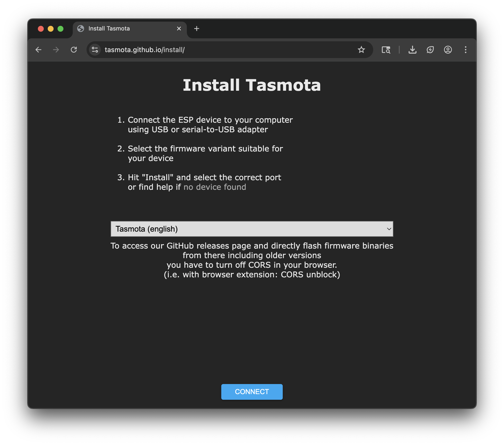Screen dimensions: 504x445
Task: Bookmark the page with the star icon
Action: tap(361, 50)
